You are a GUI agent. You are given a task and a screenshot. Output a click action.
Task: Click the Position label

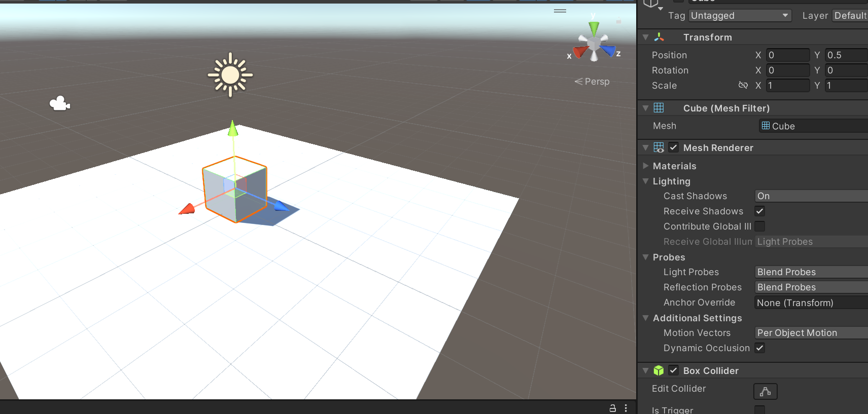coord(669,55)
